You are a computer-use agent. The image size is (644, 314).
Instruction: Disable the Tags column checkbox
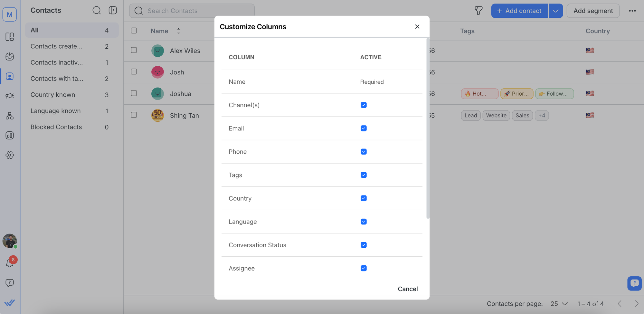point(364,175)
